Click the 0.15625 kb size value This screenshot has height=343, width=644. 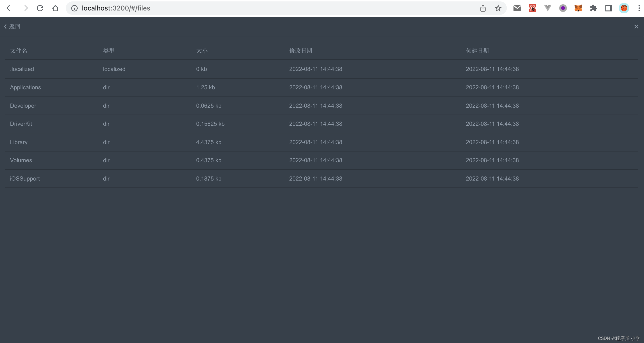click(x=210, y=124)
